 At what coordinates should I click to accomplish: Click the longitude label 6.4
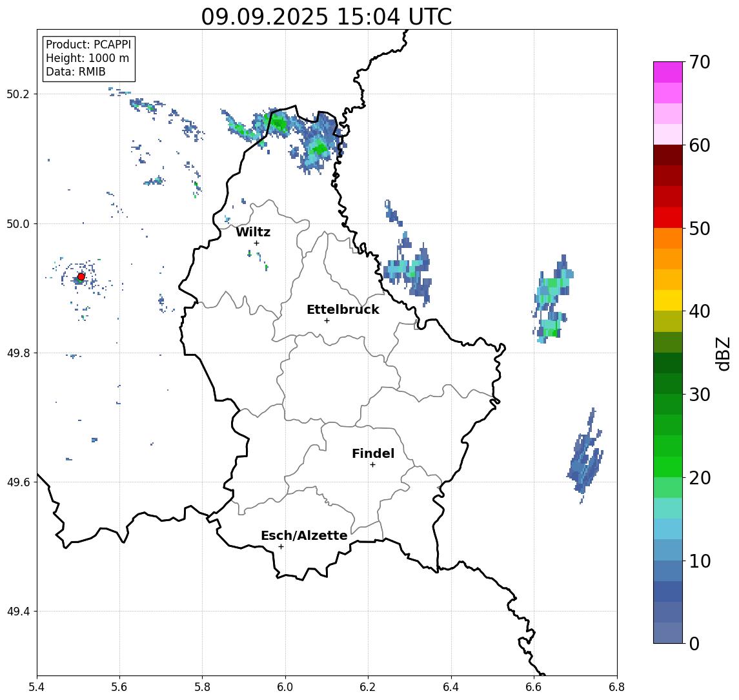(x=451, y=687)
